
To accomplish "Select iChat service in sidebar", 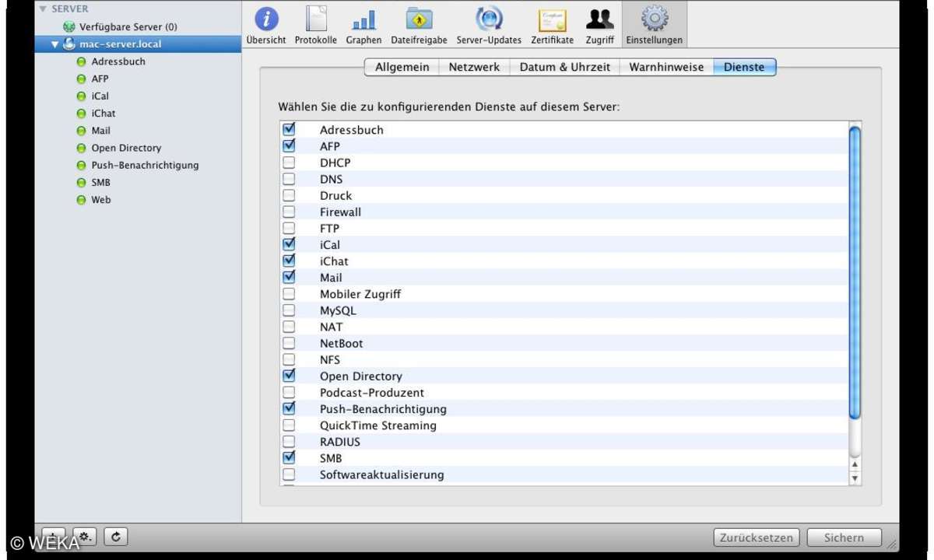I will (103, 114).
